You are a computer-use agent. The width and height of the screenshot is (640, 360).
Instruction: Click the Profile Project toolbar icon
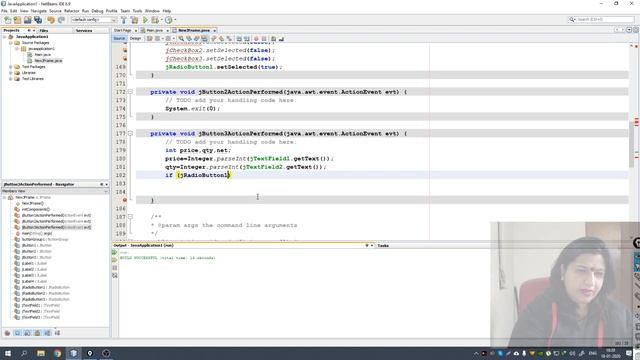[x=169, y=20]
